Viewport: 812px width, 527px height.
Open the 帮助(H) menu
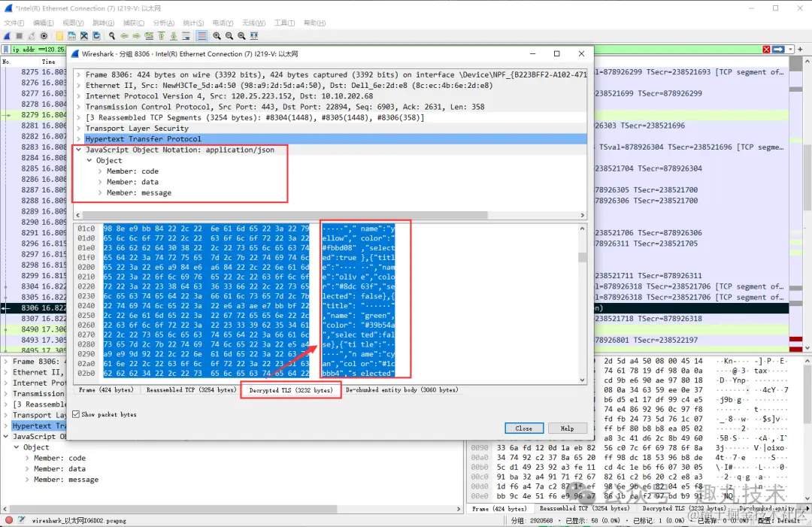coord(314,23)
